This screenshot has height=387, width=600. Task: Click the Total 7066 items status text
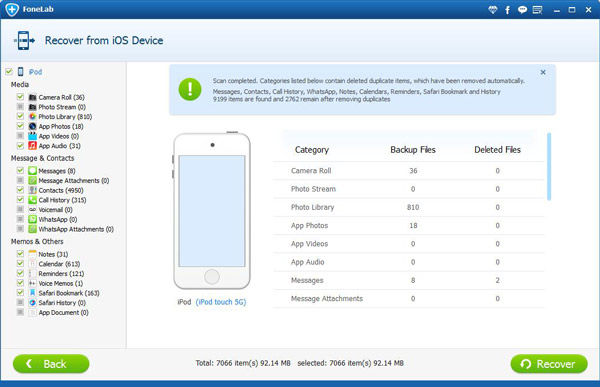tap(243, 363)
